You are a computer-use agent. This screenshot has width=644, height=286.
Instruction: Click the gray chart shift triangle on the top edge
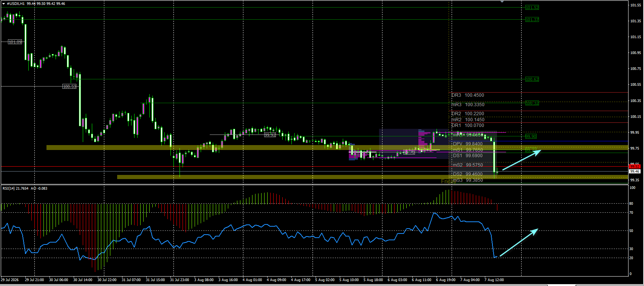(502, 2)
